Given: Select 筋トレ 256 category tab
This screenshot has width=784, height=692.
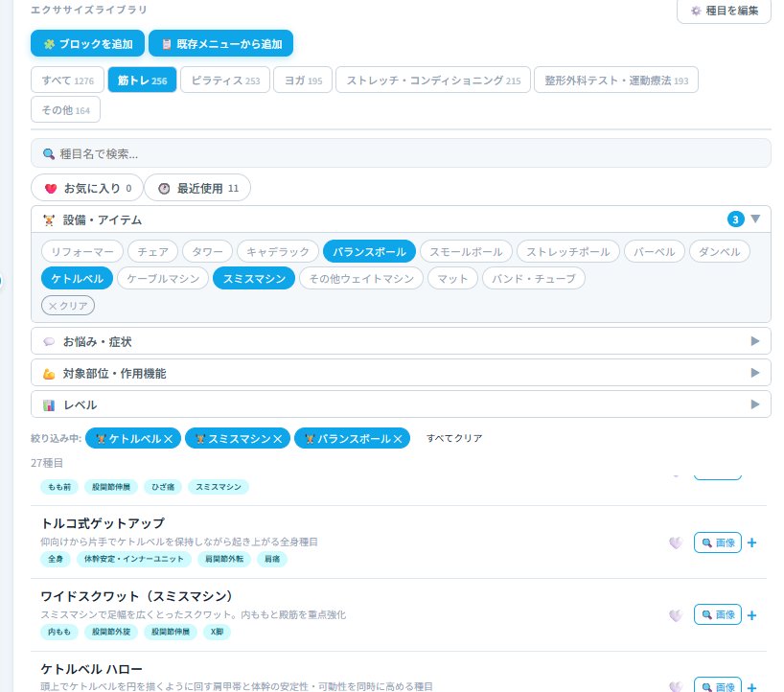Looking at the screenshot, I should (142, 80).
